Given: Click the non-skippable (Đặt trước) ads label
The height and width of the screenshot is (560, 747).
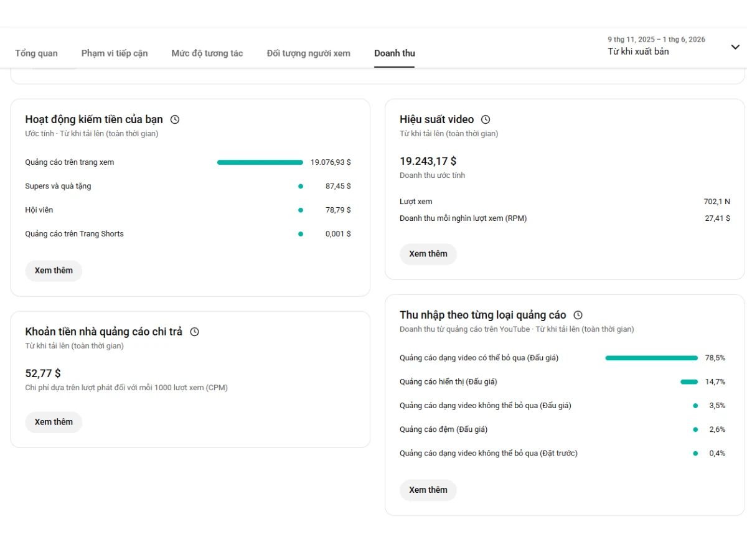Looking at the screenshot, I should (x=489, y=453).
